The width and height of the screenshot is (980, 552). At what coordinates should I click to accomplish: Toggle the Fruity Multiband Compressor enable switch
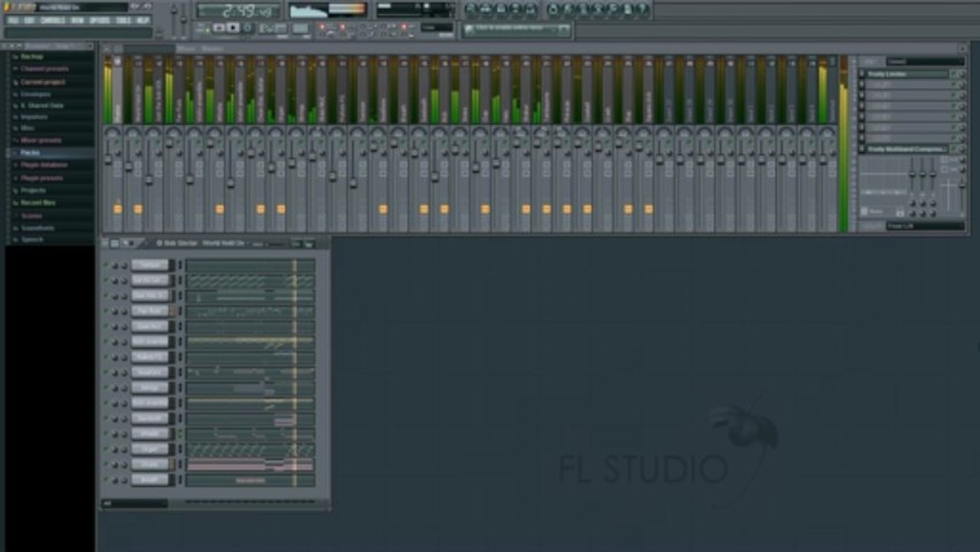tap(953, 149)
